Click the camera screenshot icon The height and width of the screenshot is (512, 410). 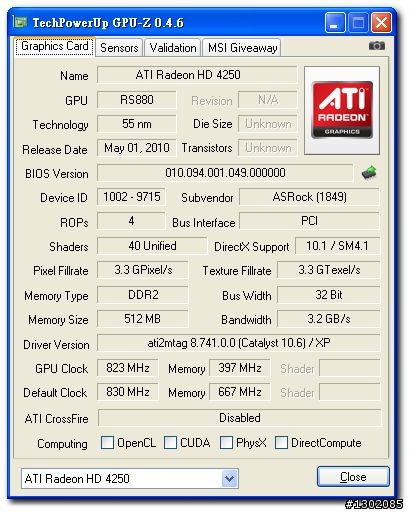tap(377, 46)
